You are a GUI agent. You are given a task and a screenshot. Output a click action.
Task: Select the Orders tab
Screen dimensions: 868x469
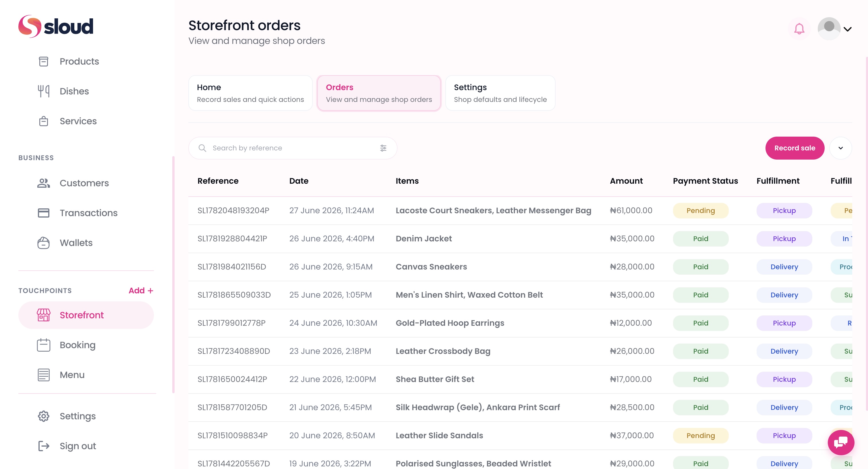[379, 93]
